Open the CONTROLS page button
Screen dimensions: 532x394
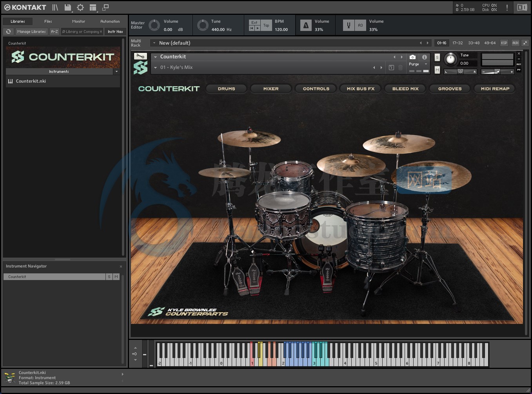(316, 89)
